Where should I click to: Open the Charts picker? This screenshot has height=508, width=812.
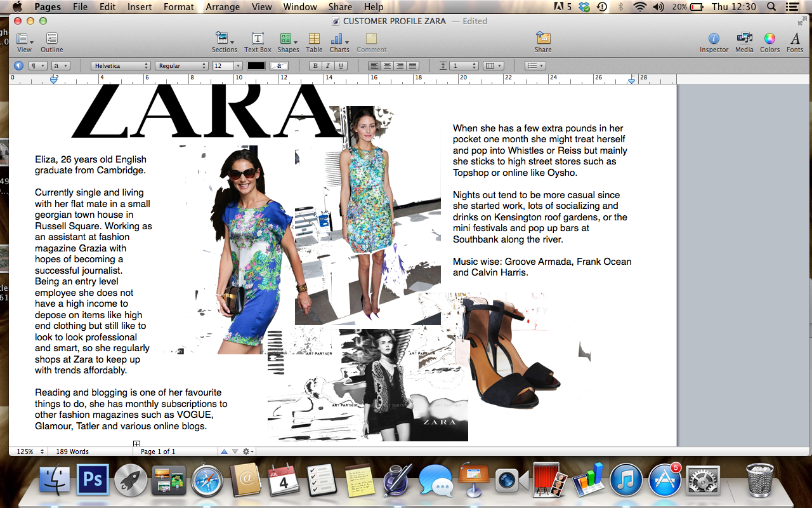point(339,43)
